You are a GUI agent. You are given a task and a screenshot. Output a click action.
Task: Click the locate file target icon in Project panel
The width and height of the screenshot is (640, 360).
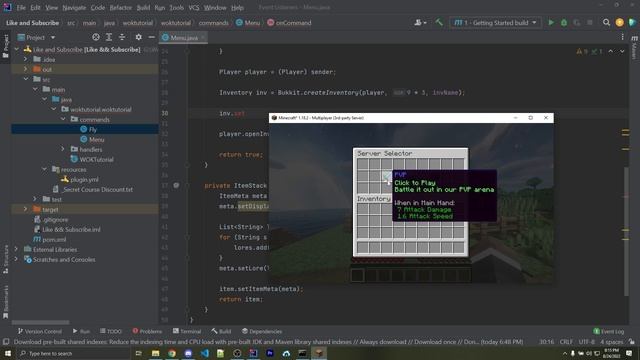(x=96, y=37)
